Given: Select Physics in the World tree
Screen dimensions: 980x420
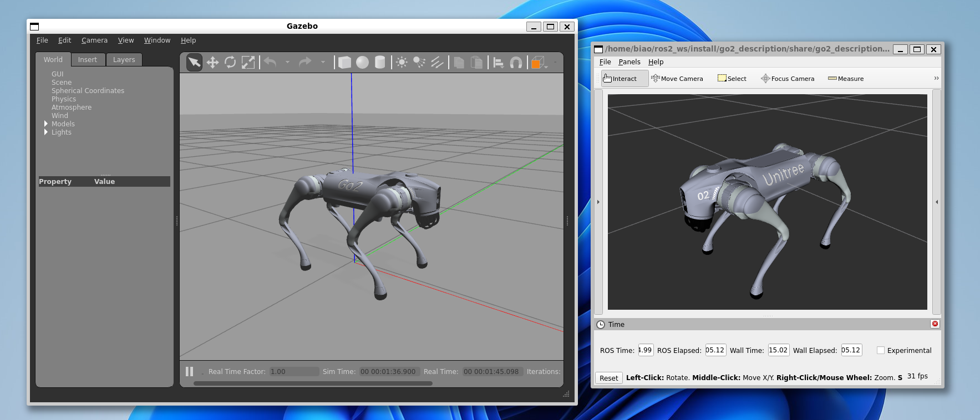Looking at the screenshot, I should pos(64,99).
